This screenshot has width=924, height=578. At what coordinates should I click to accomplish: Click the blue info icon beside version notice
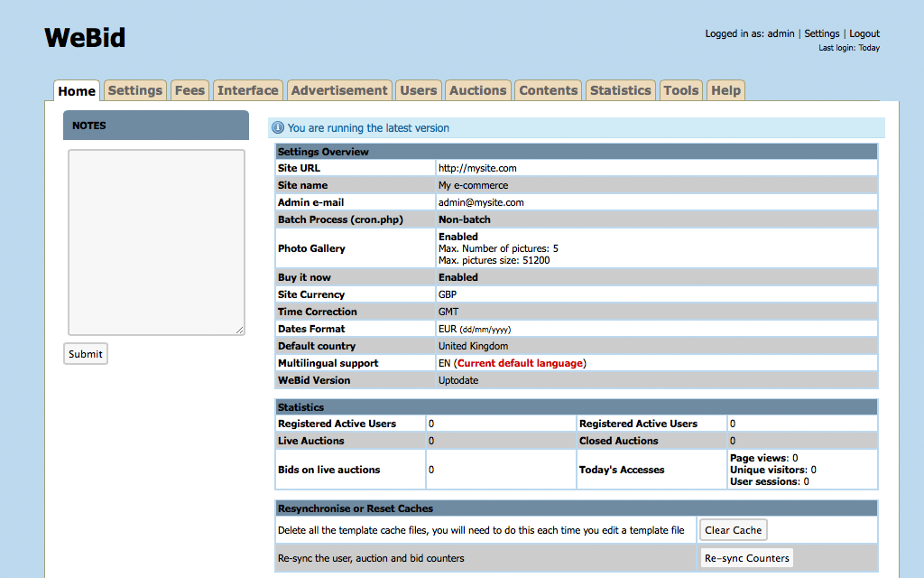click(x=278, y=128)
